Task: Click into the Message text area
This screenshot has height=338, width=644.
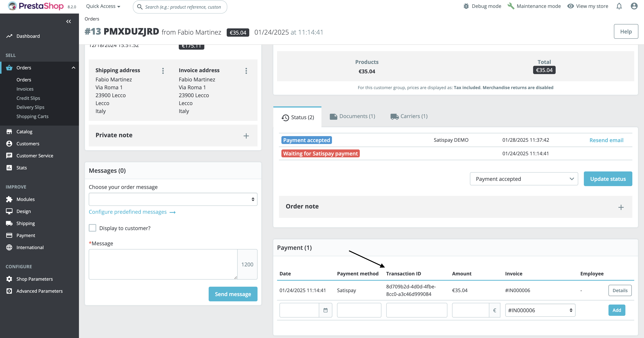Action: click(x=163, y=264)
